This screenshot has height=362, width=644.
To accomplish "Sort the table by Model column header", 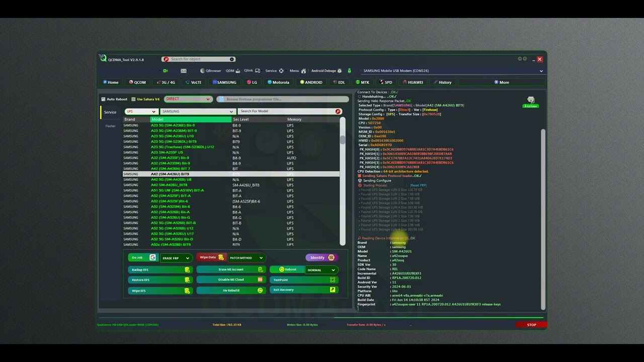I will point(191,120).
